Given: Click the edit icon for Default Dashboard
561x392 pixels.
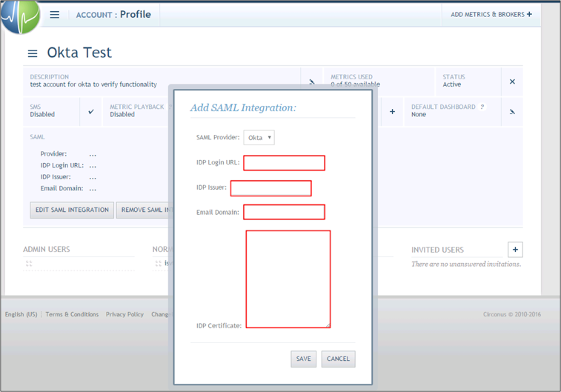Looking at the screenshot, I should [x=512, y=112].
